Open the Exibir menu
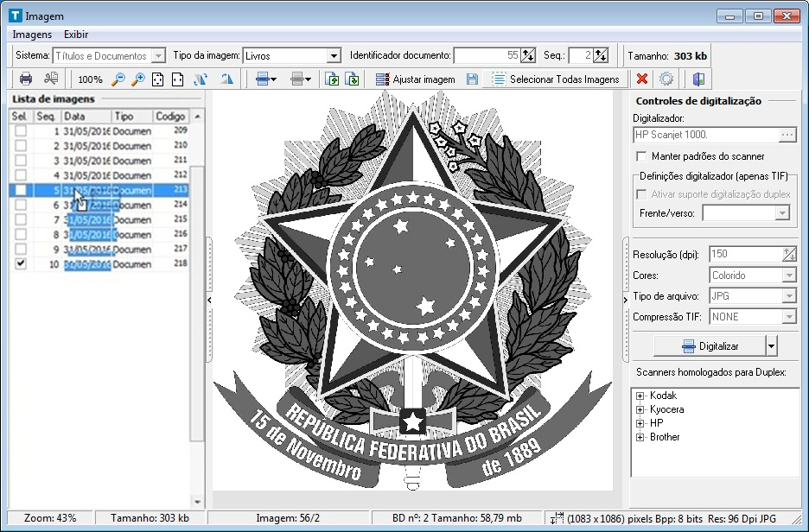Image resolution: width=809 pixels, height=532 pixels. click(76, 35)
